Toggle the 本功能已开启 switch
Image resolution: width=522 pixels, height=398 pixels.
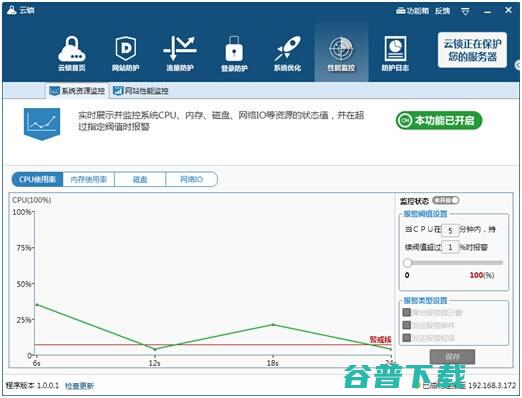click(439, 120)
